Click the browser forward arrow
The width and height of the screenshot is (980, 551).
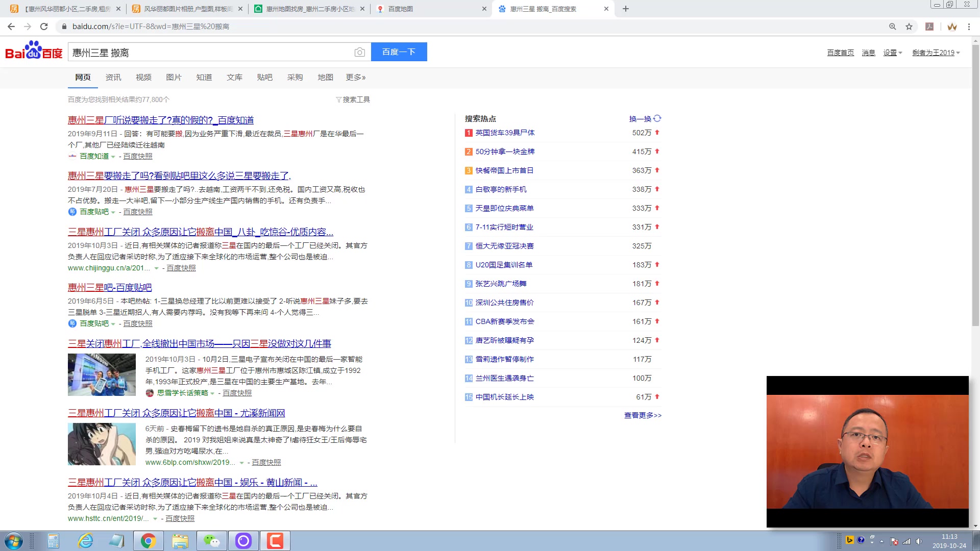28,27
